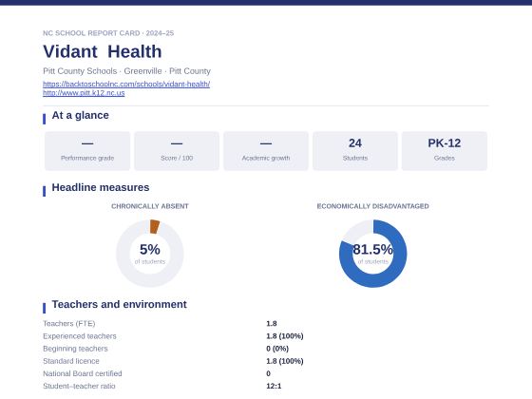Image resolution: width=532 pixels, height=399 pixels.
Task: Click the Teachers (FTE) value 1.8
Action: tap(272, 324)
